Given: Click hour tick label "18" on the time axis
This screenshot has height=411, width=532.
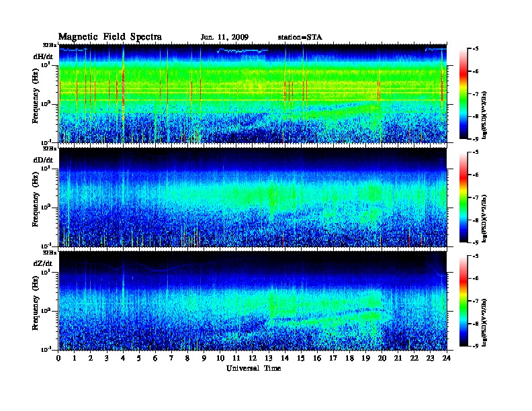Looking at the screenshot, I should (349, 358).
